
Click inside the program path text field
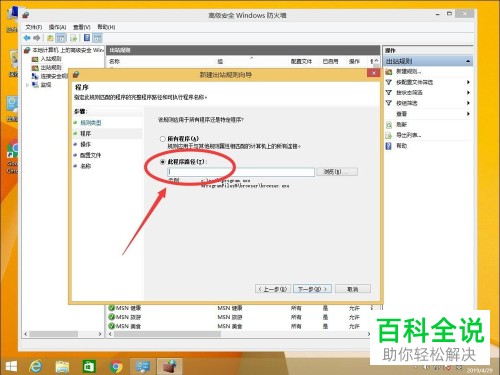pos(241,172)
